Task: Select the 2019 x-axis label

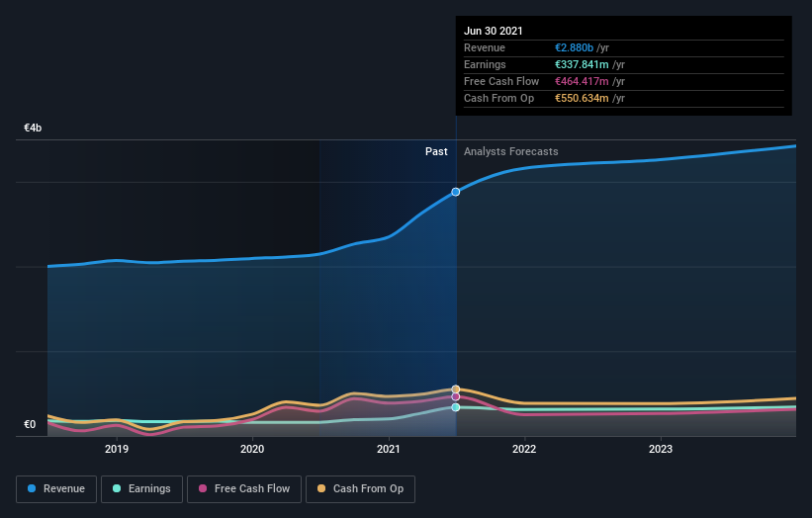Action: pos(117,449)
